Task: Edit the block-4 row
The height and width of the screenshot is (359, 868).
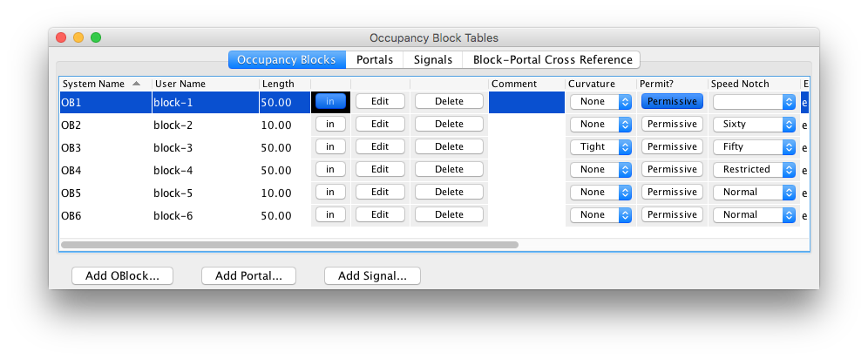Action: [380, 169]
